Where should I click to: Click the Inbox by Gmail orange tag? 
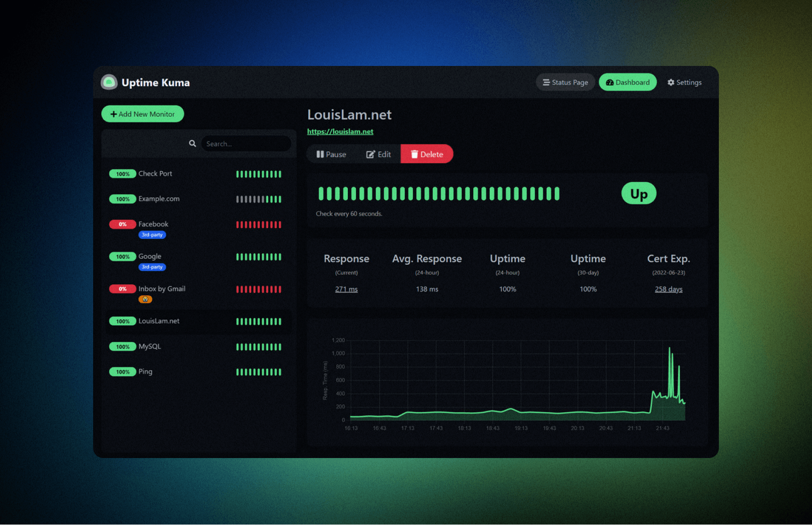[145, 299]
